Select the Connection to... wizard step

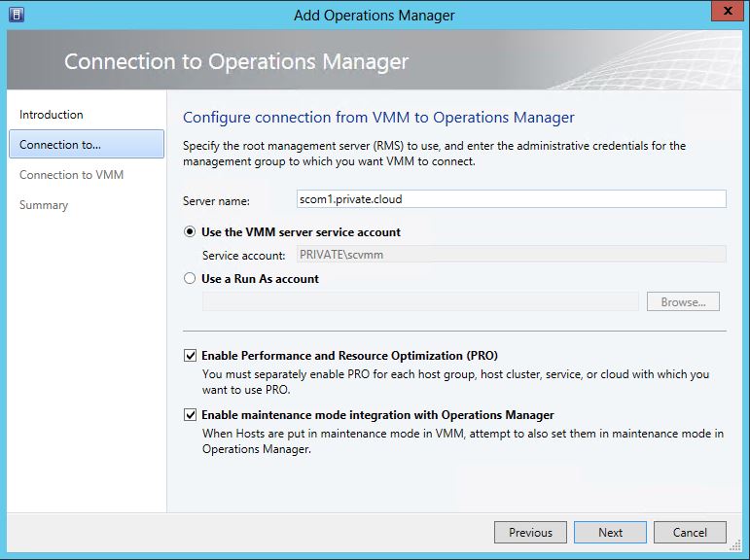pos(60,145)
